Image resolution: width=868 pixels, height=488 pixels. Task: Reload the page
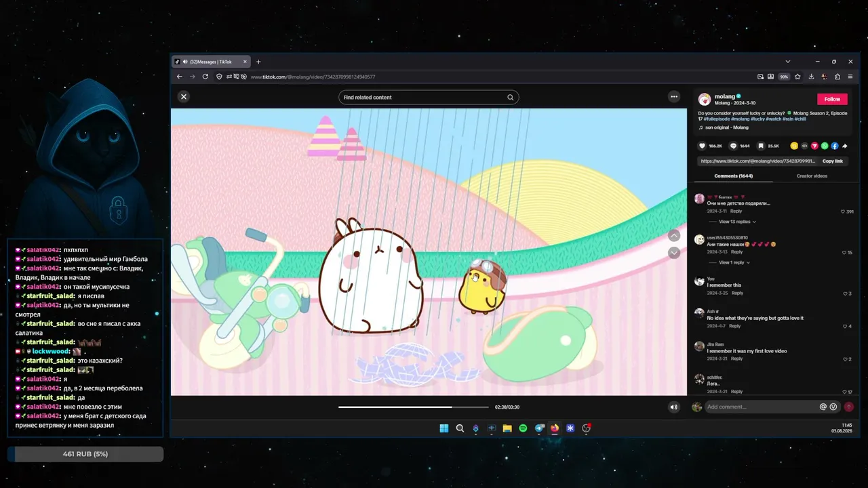point(205,77)
